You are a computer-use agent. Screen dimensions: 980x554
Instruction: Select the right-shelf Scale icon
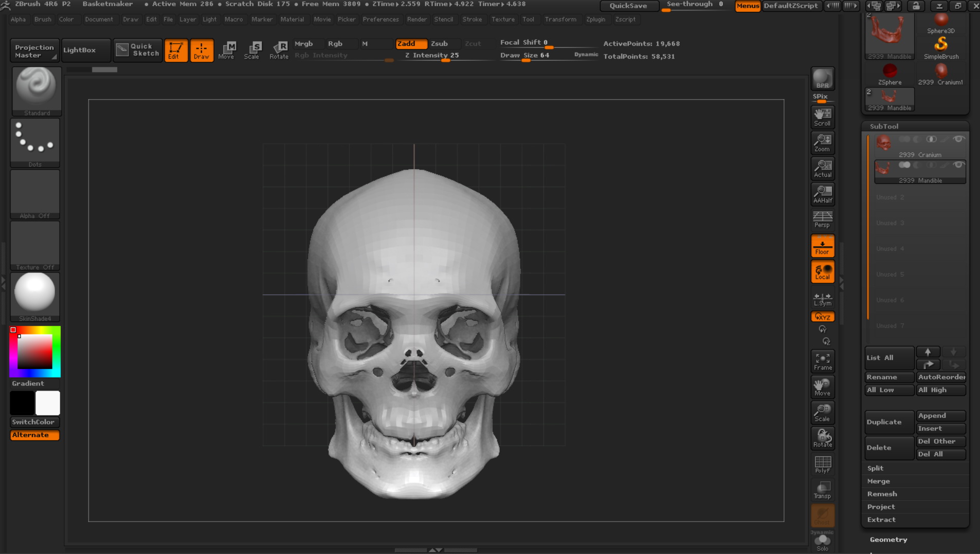point(822,412)
